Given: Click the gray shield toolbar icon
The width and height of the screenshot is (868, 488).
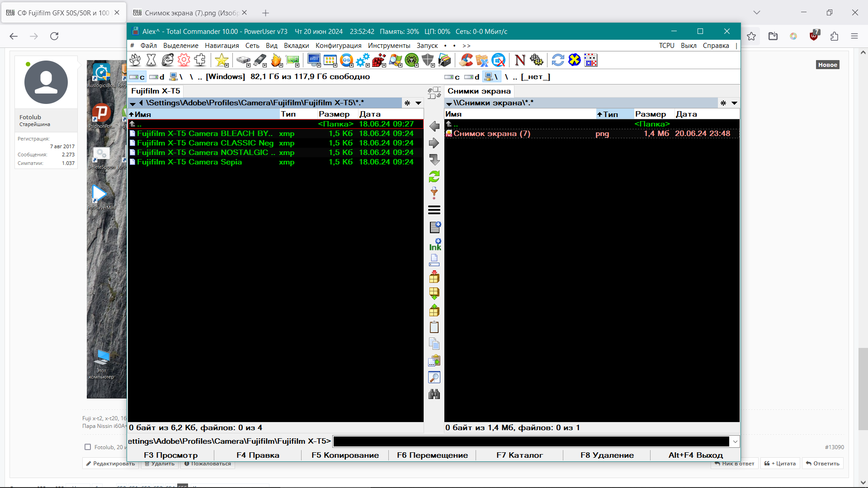Looking at the screenshot, I should [428, 60].
